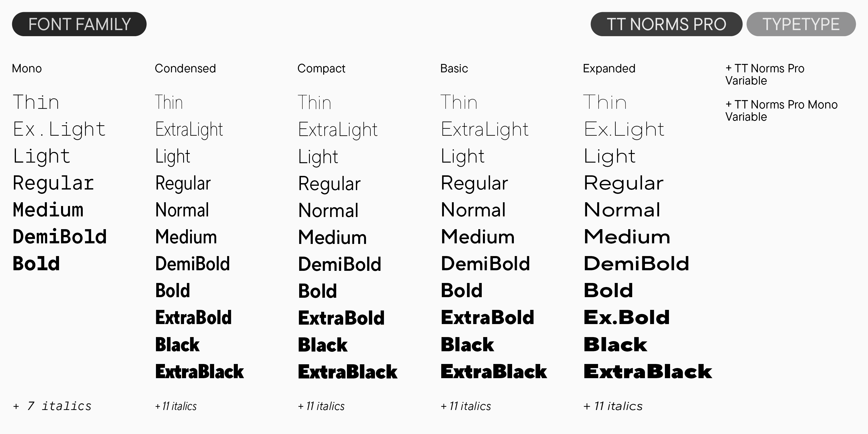Click the TT NORMS PRO pill
868x434 pixels.
click(x=666, y=24)
